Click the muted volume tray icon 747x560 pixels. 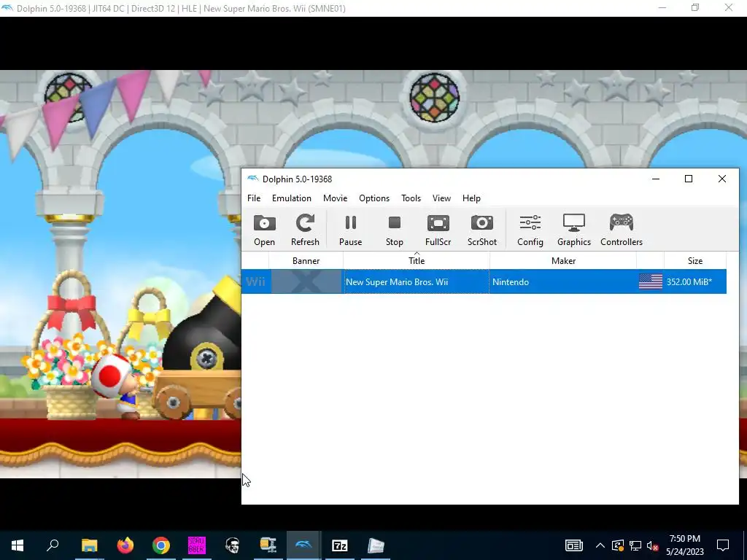(653, 545)
